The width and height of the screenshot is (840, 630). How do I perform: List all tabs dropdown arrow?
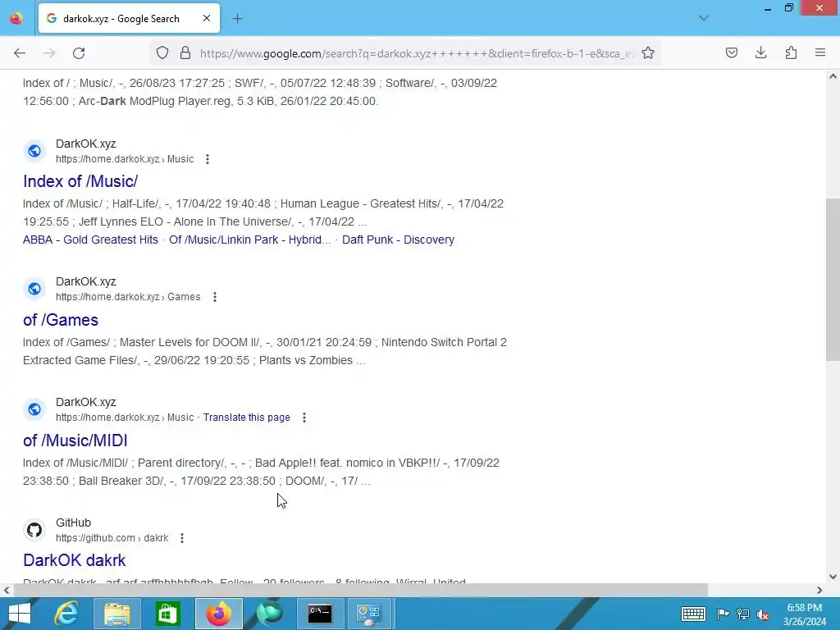[x=703, y=18]
